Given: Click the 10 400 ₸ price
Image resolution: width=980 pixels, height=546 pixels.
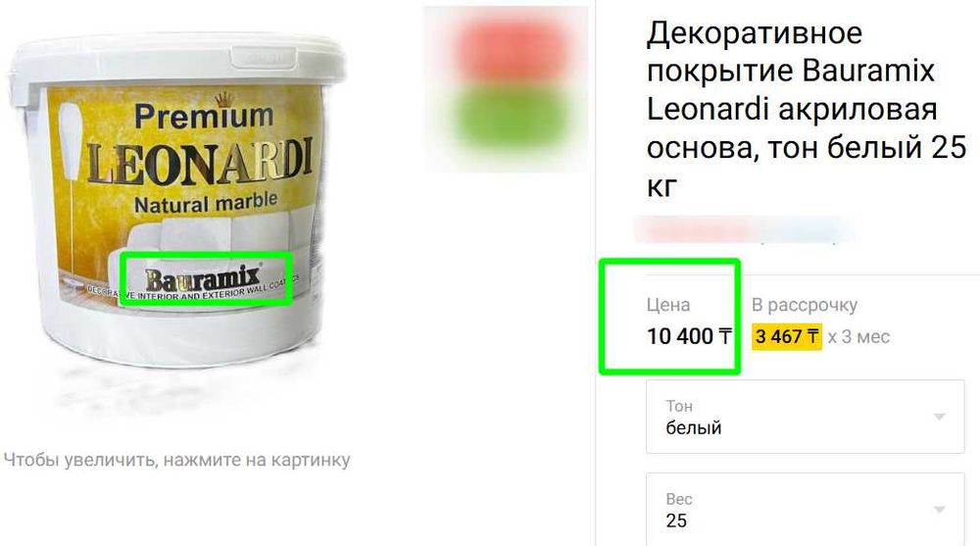Looking at the screenshot, I should pyautogui.click(x=689, y=336).
